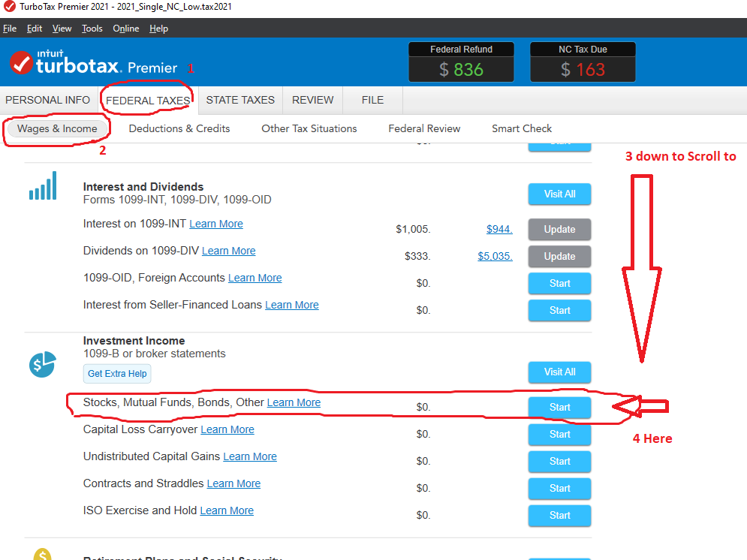Viewport: 747px width, 560px height.
Task: Click the $5,035 prior-year dividends link
Action: [x=495, y=256]
